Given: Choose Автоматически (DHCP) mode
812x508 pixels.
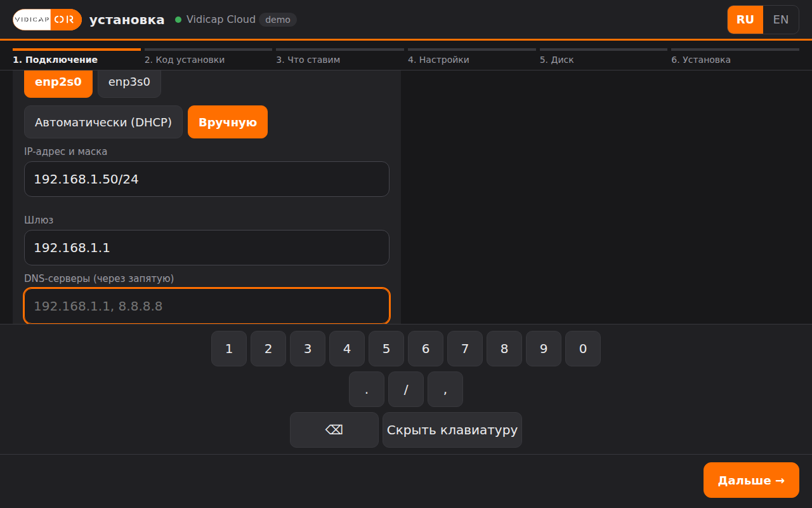Looking at the screenshot, I should (103, 122).
